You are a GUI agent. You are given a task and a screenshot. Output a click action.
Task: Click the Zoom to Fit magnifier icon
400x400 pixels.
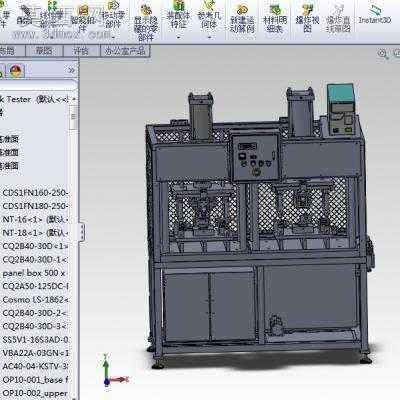(383, 53)
